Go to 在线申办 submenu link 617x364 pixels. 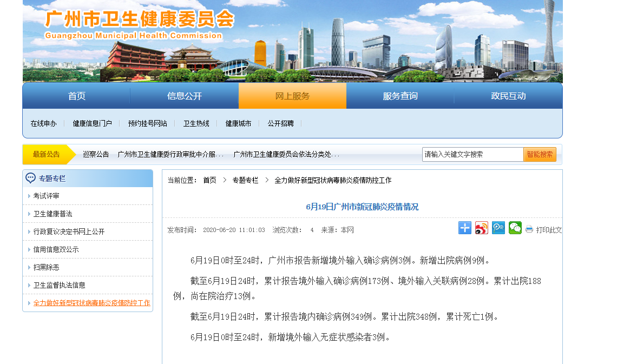click(x=44, y=123)
